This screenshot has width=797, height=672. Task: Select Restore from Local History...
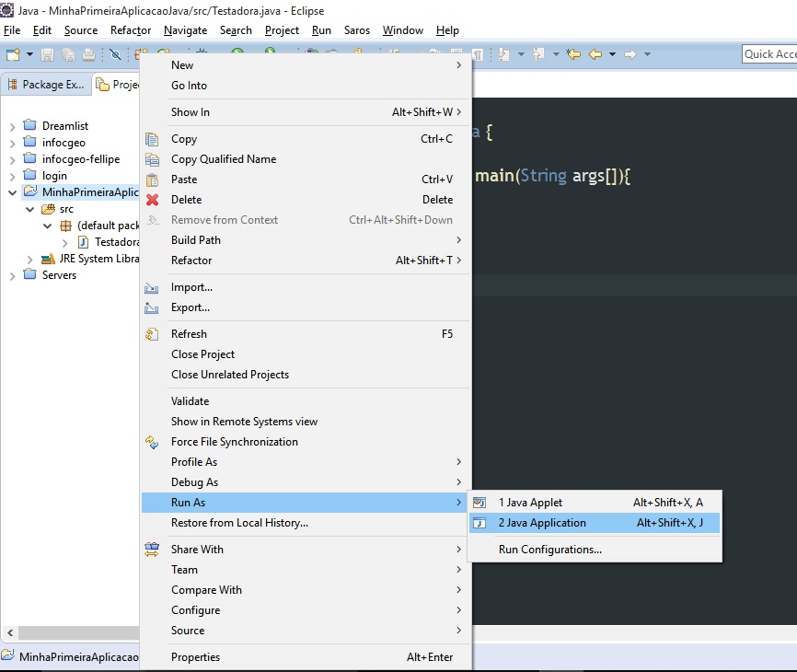tap(306, 523)
